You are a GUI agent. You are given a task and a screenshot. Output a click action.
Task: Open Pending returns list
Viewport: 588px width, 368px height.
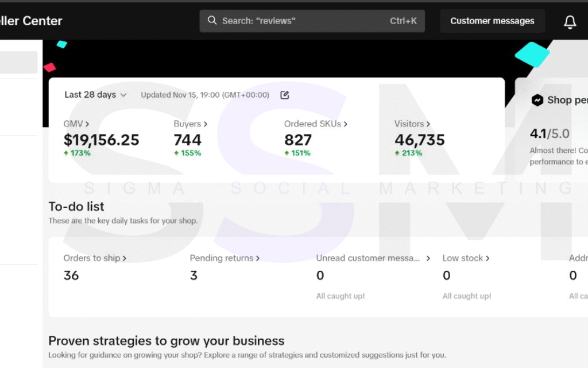[x=225, y=258]
